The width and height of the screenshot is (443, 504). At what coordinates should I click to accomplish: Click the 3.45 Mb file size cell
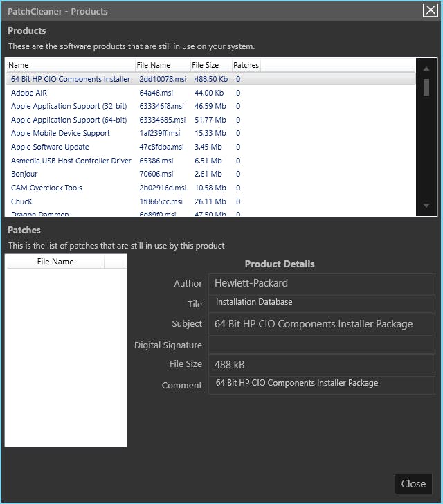(x=208, y=147)
